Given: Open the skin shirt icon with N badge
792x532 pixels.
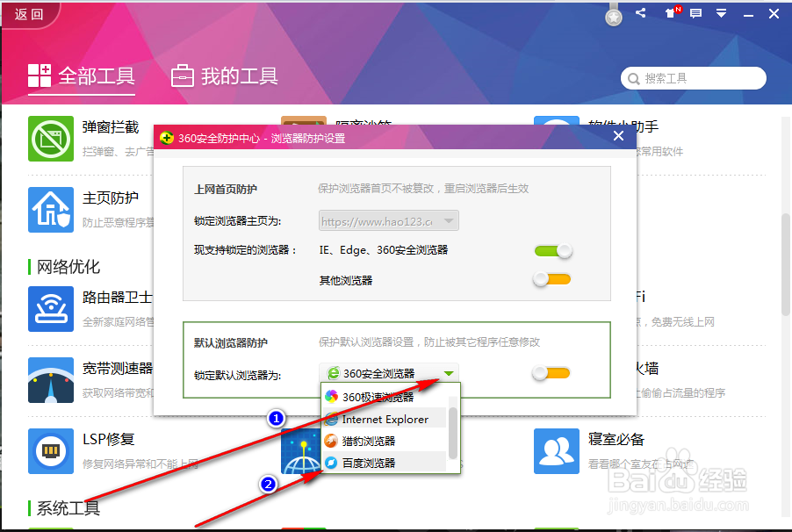Looking at the screenshot, I should 672,13.
